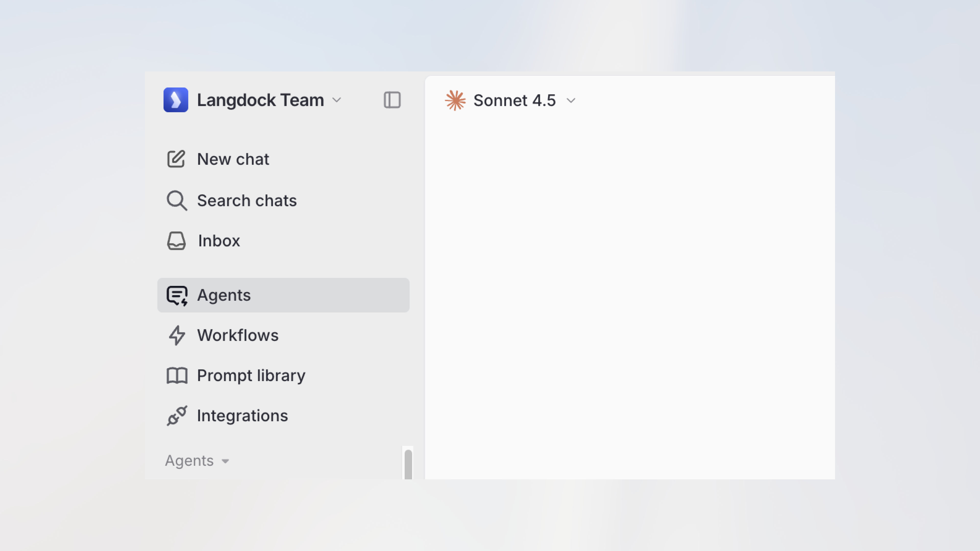Click the Workflows lightning icon
The height and width of the screenshot is (551, 980).
click(177, 335)
